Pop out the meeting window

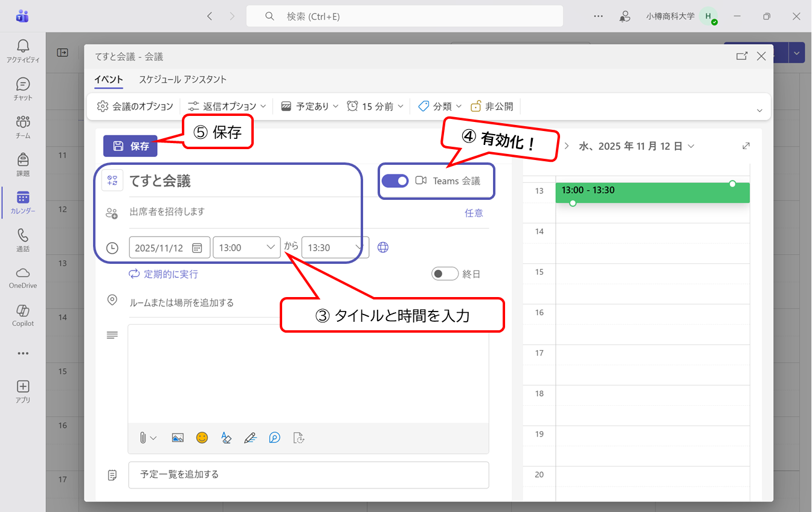coord(741,56)
